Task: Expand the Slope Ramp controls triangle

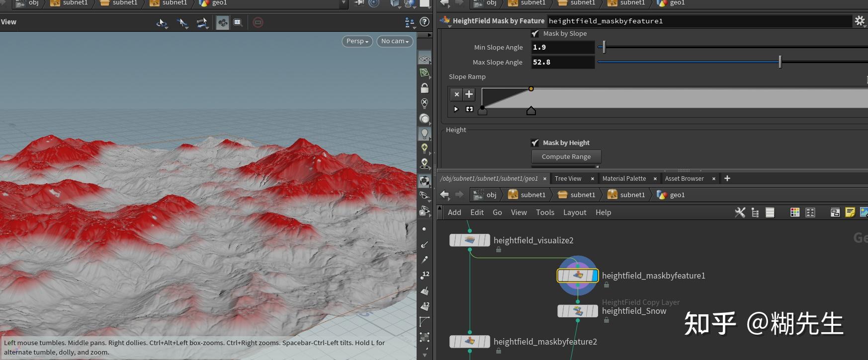Action: [x=456, y=109]
